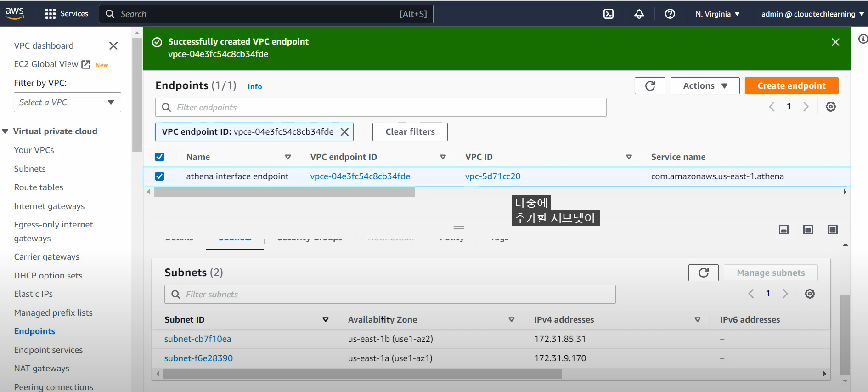868x392 pixels.
Task: Click the horizontal scrollbar of the endpoints table
Action: coord(284,192)
